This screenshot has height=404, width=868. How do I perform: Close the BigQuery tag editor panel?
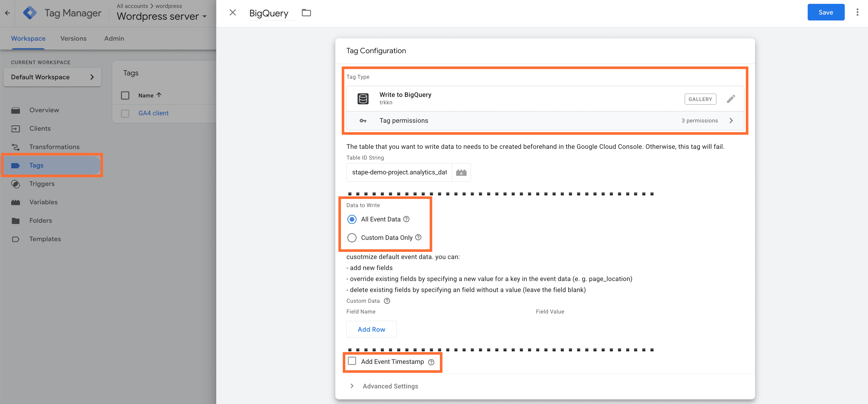[x=233, y=13]
